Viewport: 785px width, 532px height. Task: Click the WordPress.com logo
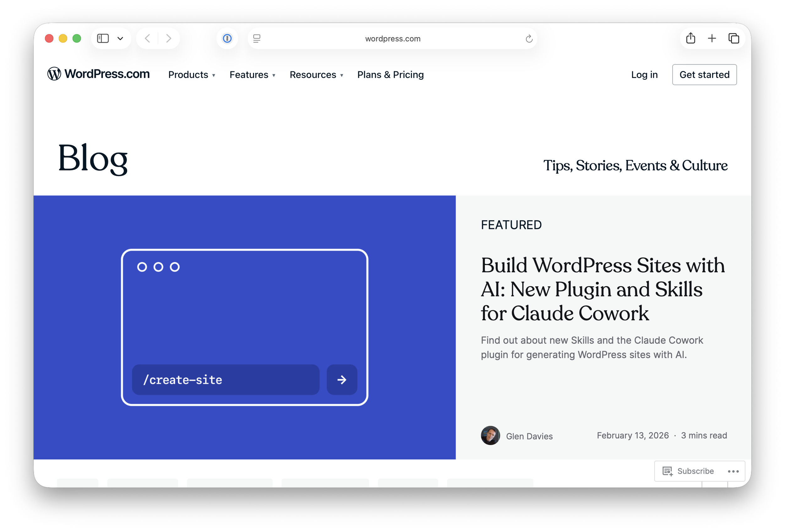click(x=98, y=74)
